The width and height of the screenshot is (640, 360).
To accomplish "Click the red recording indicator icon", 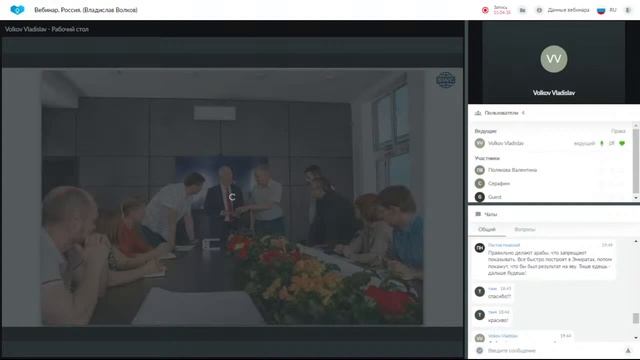I will coord(485,10).
